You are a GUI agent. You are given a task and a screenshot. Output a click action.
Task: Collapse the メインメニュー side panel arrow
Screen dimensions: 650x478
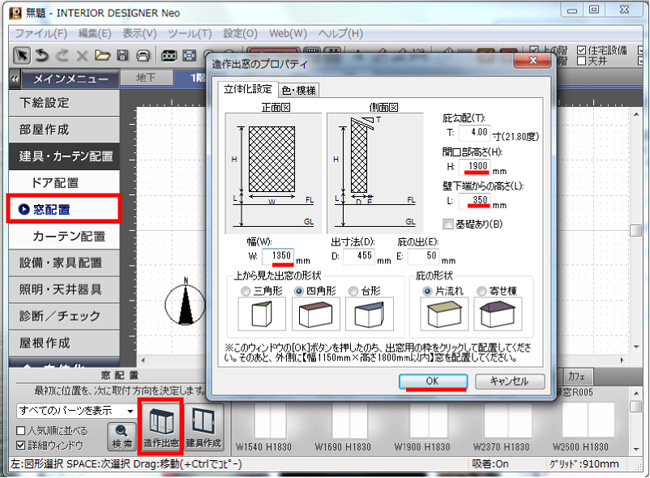tap(15, 79)
